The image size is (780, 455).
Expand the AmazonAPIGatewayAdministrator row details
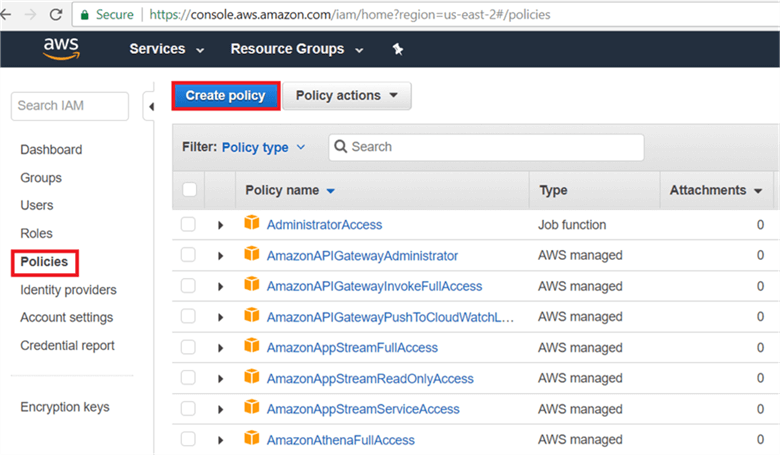tap(220, 256)
